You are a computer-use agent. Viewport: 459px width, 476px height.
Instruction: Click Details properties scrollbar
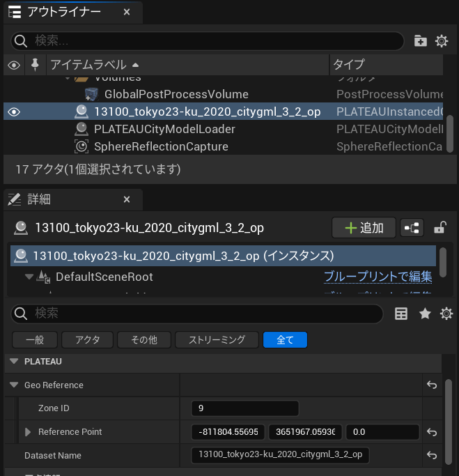(449, 422)
